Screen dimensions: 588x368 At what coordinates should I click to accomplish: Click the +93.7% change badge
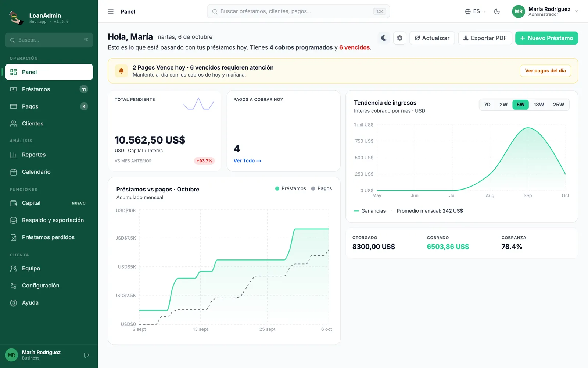204,161
